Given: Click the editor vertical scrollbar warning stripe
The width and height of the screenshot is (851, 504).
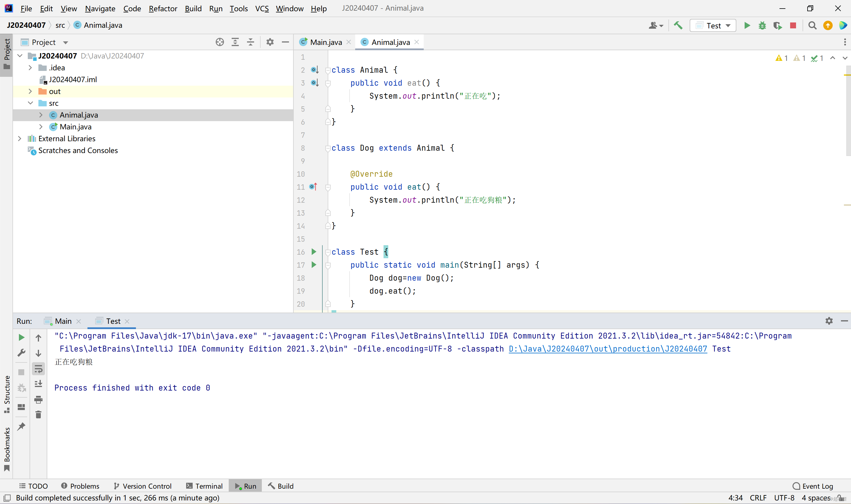Looking at the screenshot, I should (x=847, y=75).
